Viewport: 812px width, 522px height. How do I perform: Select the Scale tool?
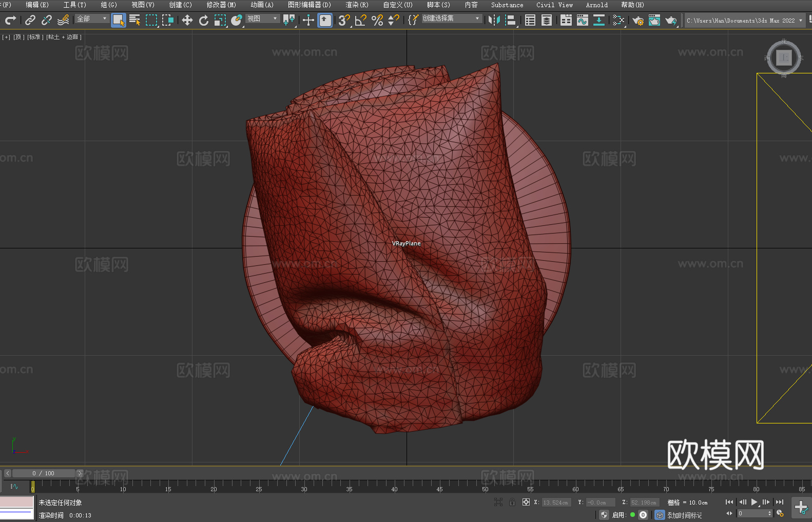[220, 20]
